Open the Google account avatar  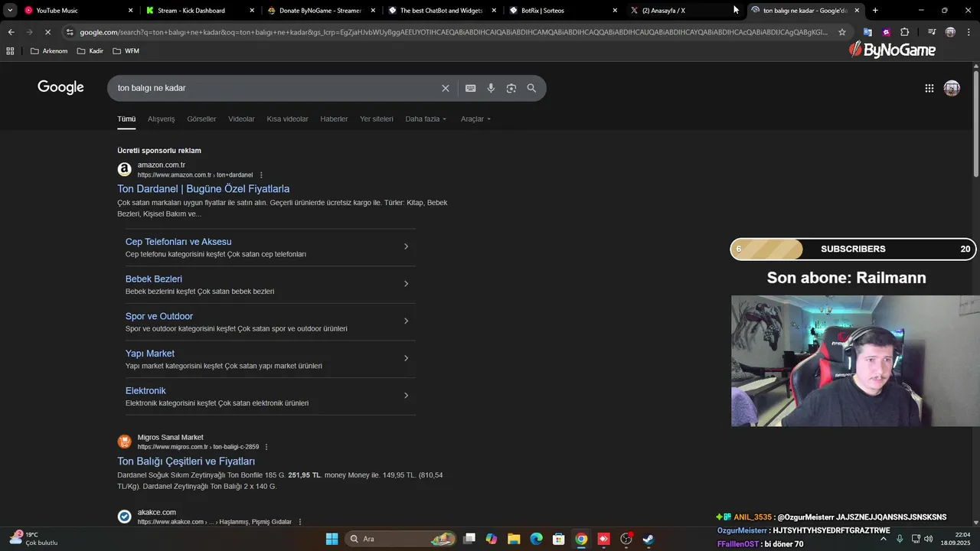(952, 88)
